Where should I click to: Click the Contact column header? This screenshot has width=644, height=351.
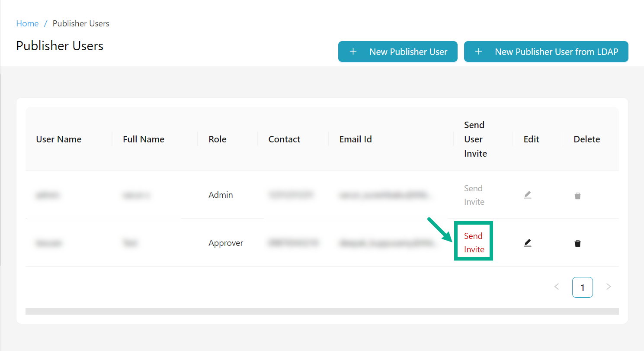[x=284, y=139]
